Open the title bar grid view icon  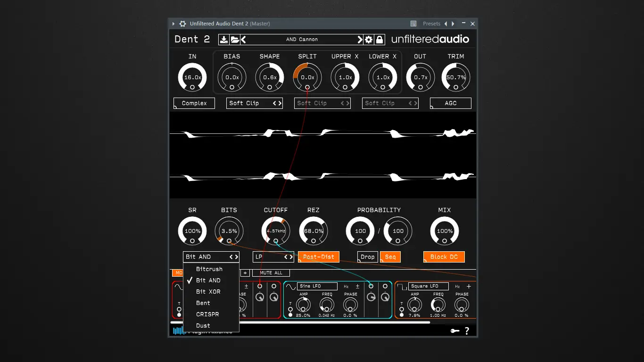click(413, 24)
